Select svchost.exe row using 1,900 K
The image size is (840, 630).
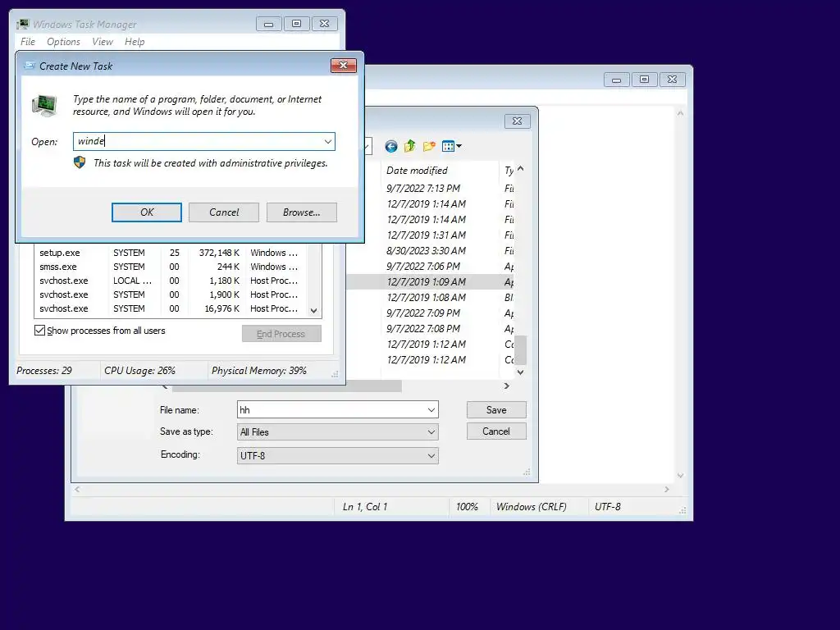click(x=171, y=294)
